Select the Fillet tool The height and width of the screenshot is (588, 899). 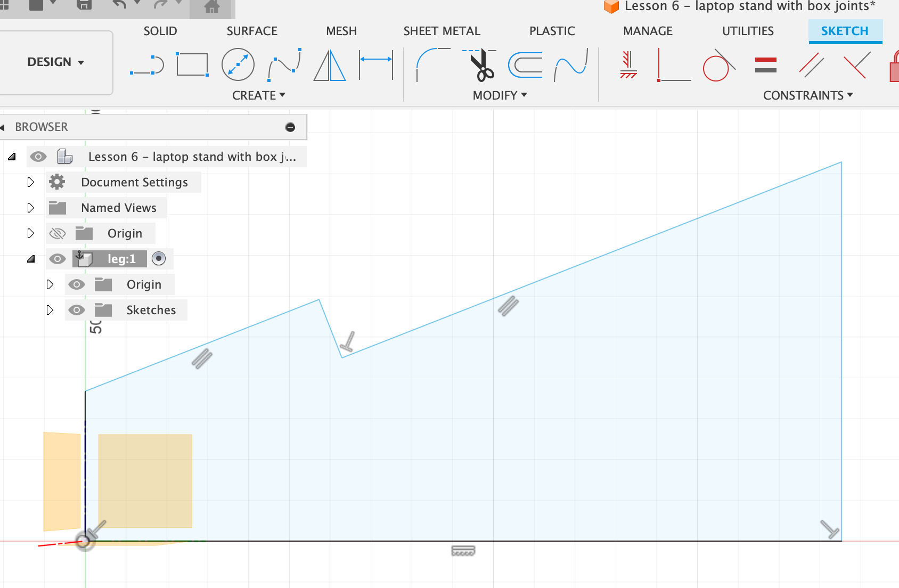point(432,65)
